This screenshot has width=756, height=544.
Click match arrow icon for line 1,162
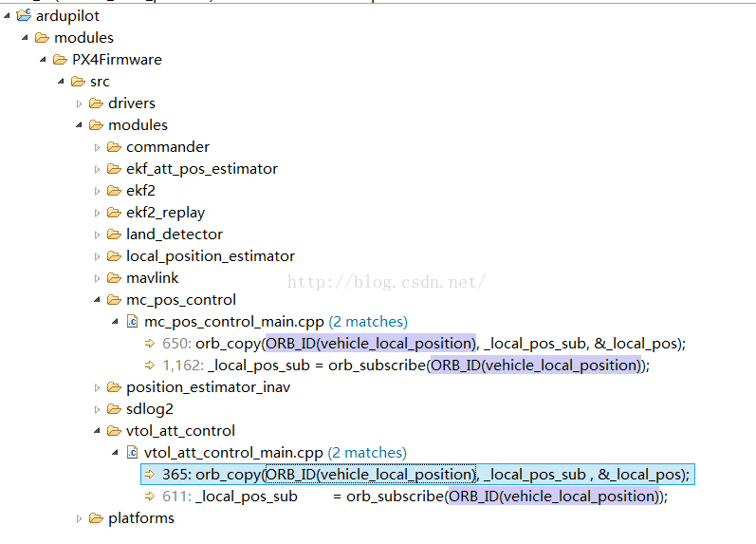tap(150, 365)
